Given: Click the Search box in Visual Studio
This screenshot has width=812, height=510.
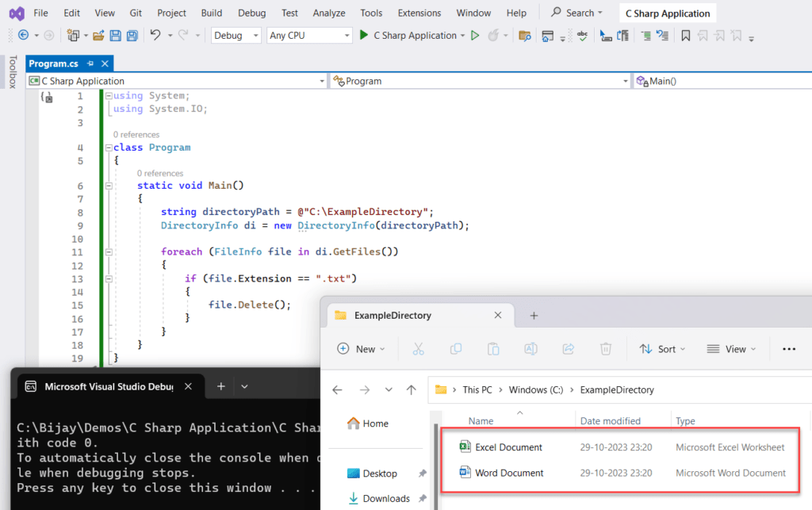Looking at the screenshot, I should [x=576, y=12].
